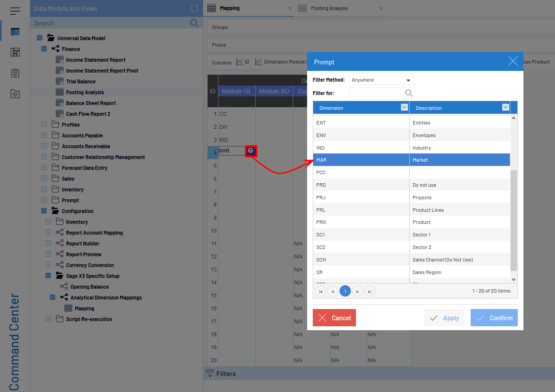Click the magnifier icon in Filter for field

(408, 93)
